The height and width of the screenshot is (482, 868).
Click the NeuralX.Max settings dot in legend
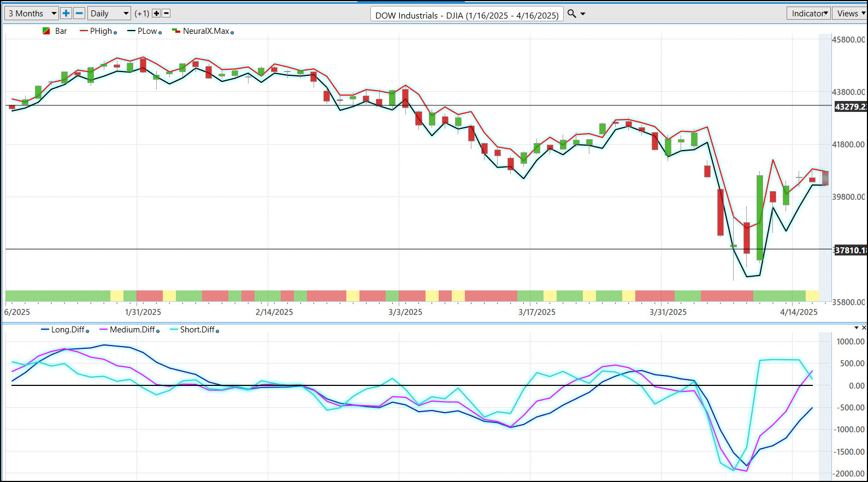232,33
